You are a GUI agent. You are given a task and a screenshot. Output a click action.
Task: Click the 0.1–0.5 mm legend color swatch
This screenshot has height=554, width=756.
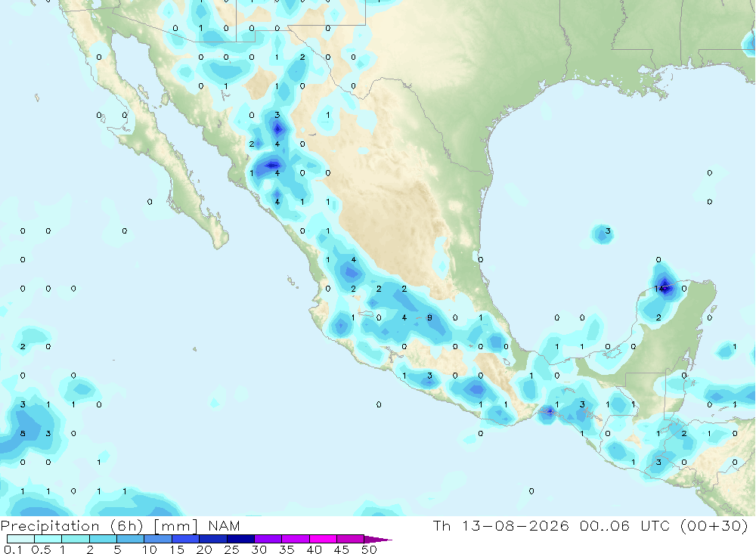[x=20, y=539]
